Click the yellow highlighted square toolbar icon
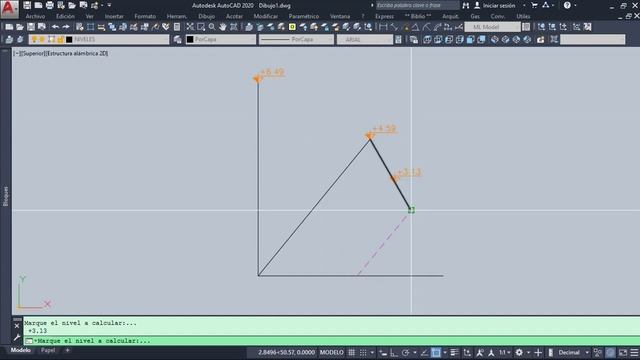Screen dimensions: 640x360 (292, 27)
